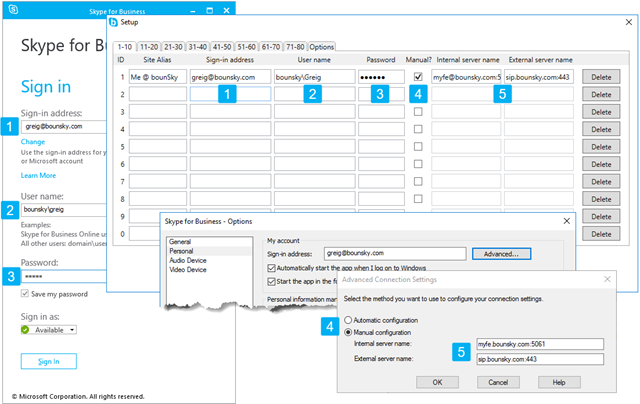Uncheck the Manual checkbox in row 1
This screenshot has height=404, width=640.
coord(418,77)
